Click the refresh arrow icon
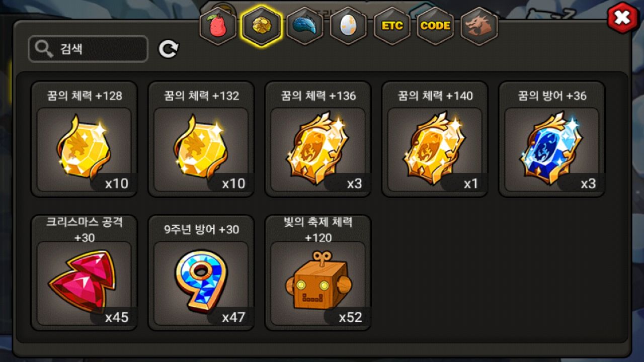Viewport: 644px width, 362px height. pos(169,49)
